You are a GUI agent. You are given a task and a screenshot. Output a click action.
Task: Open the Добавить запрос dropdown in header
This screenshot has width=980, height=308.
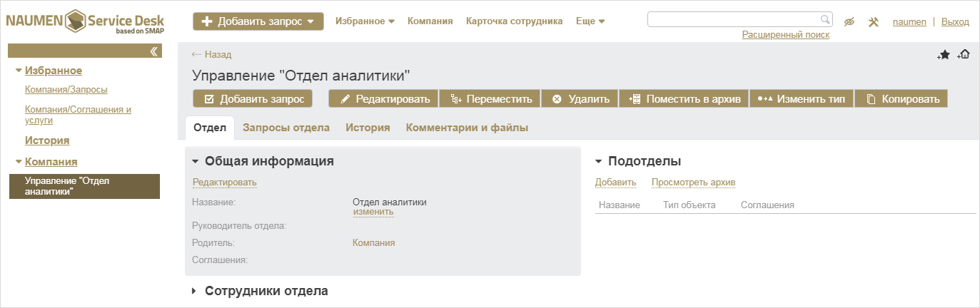258,21
